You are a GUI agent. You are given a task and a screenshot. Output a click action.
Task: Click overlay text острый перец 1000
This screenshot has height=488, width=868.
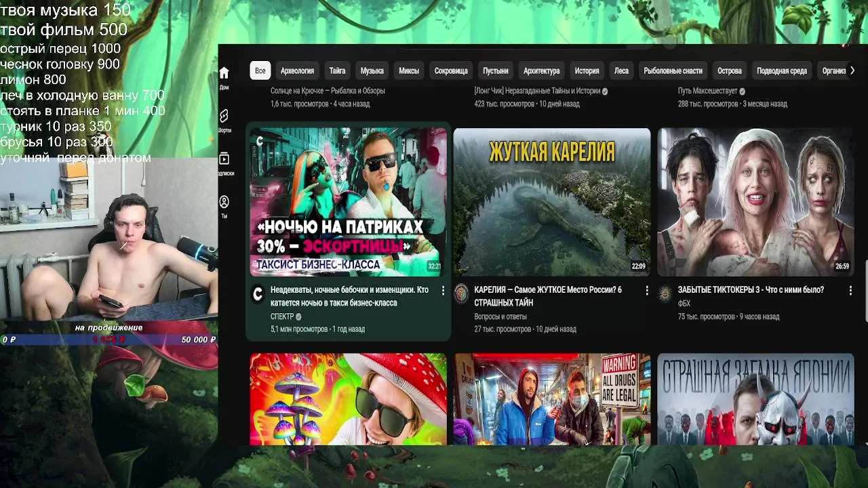pos(60,49)
